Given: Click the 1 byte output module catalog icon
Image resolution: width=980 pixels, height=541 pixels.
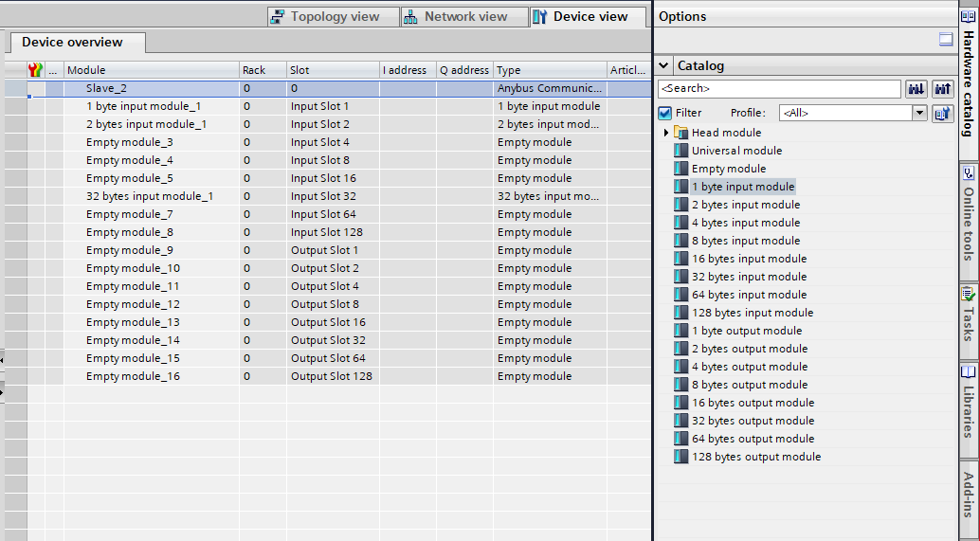Looking at the screenshot, I should (x=681, y=331).
